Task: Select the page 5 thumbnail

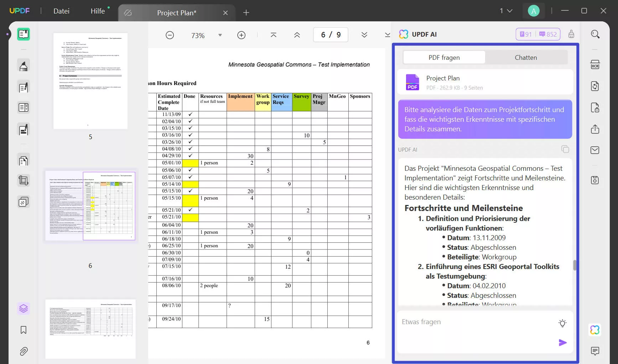Action: click(x=90, y=81)
